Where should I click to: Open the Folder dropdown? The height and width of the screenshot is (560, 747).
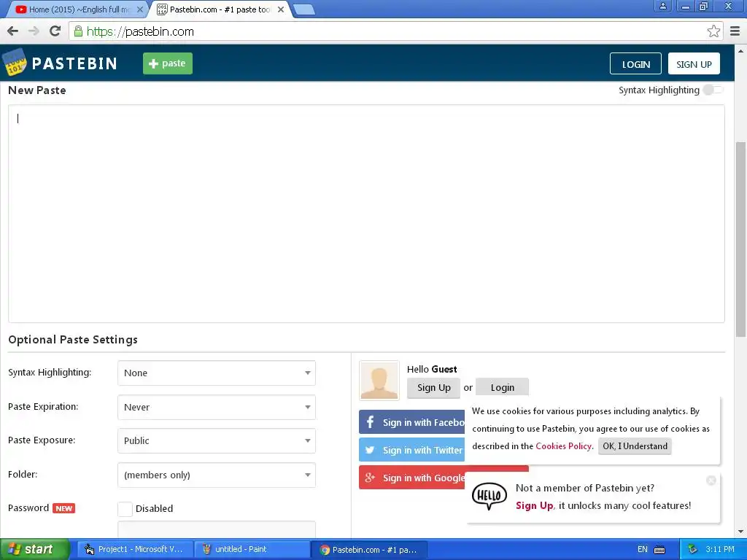216,475
